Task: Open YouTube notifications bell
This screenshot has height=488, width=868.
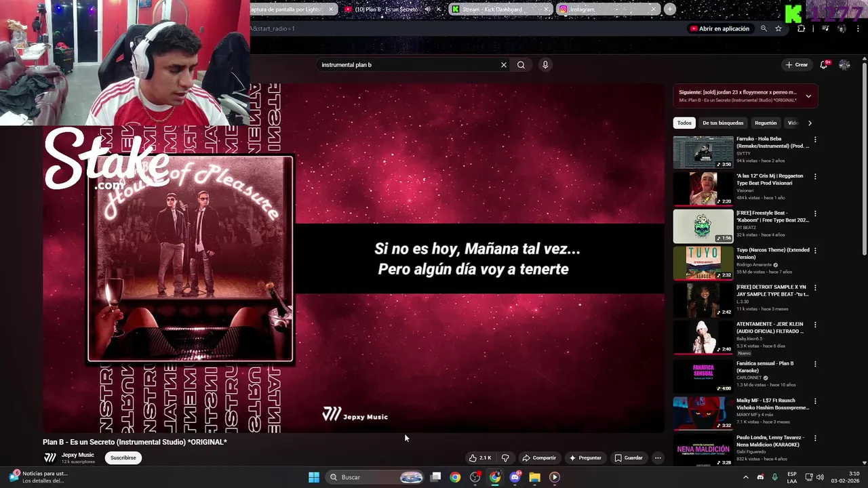Action: click(x=824, y=65)
